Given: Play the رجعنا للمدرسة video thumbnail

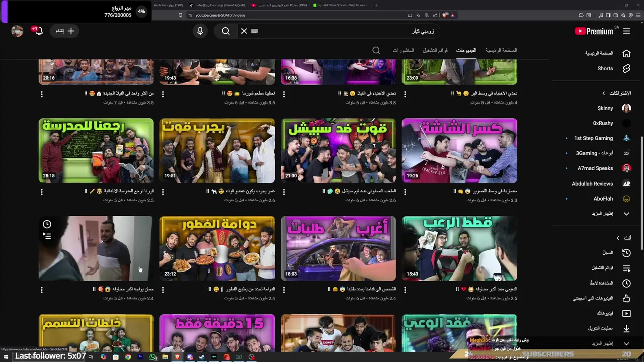Looking at the screenshot, I should (x=96, y=150).
